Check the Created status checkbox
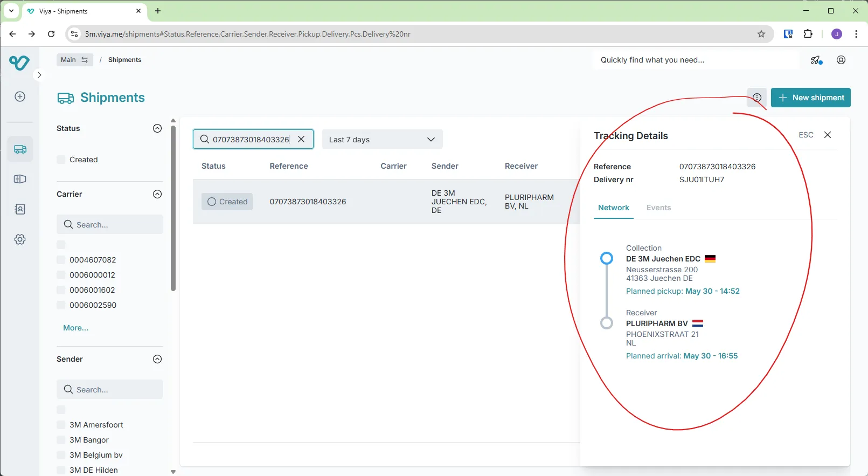Viewport: 868px width, 476px height. (x=61, y=160)
